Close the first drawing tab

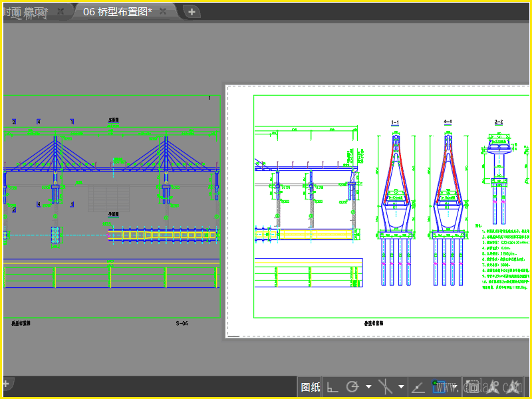tap(61, 11)
